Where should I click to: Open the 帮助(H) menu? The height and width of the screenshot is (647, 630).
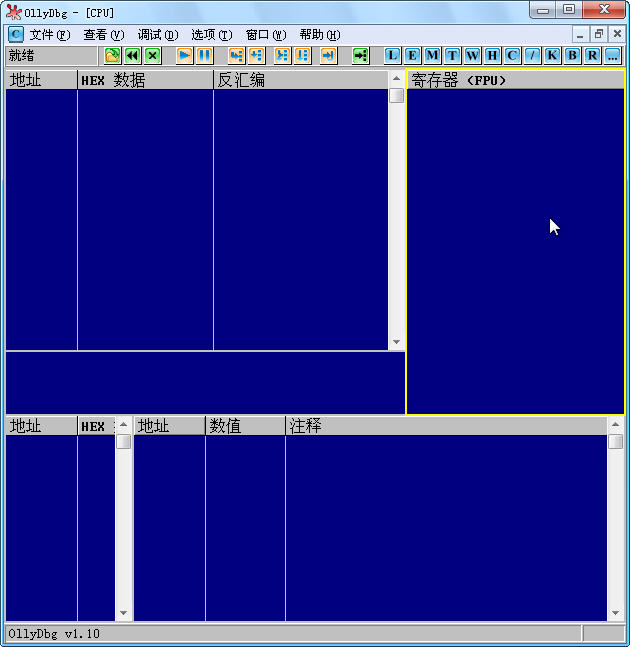(320, 35)
